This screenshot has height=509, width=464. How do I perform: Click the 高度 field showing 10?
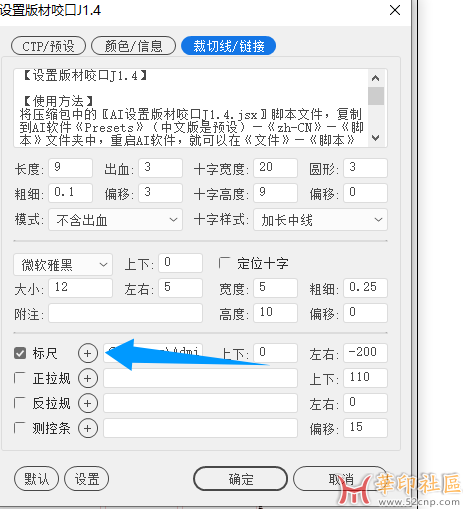click(275, 313)
